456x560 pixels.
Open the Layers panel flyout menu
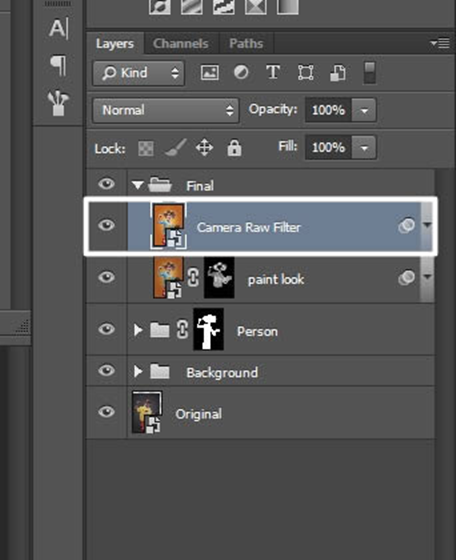point(440,43)
